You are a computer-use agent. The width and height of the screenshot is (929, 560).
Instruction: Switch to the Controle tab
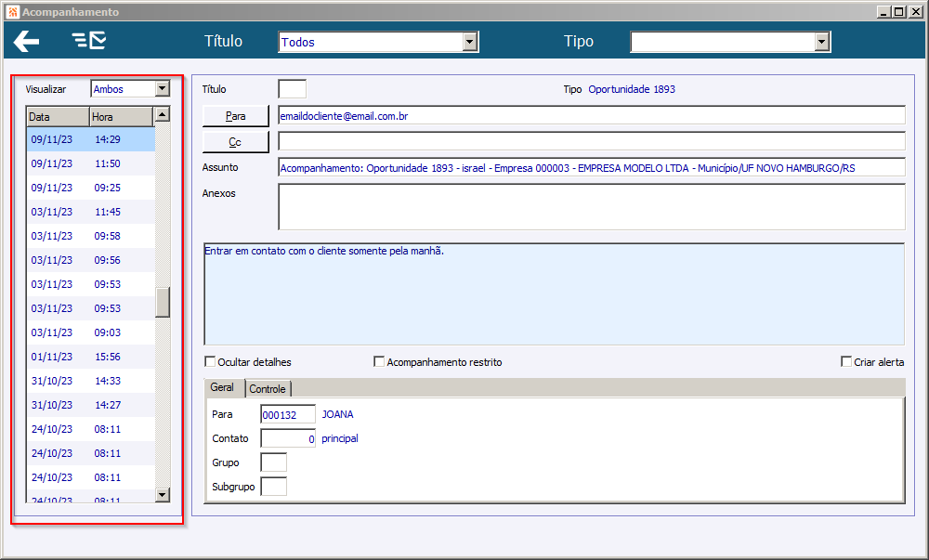[268, 389]
